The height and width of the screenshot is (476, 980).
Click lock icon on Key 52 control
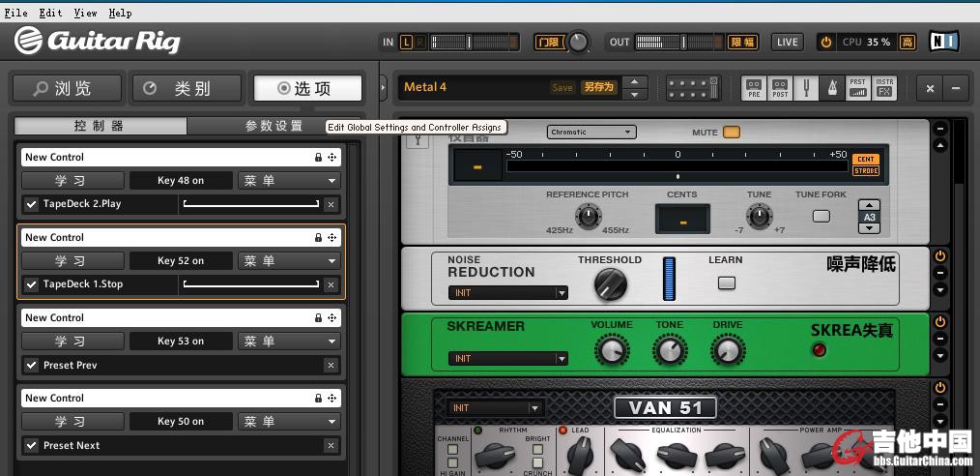pos(318,238)
